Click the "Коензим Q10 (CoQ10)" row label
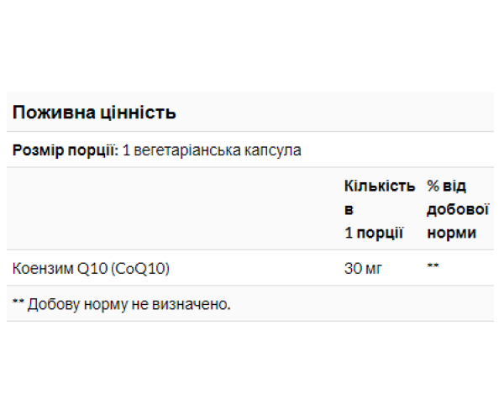 click(97, 269)
